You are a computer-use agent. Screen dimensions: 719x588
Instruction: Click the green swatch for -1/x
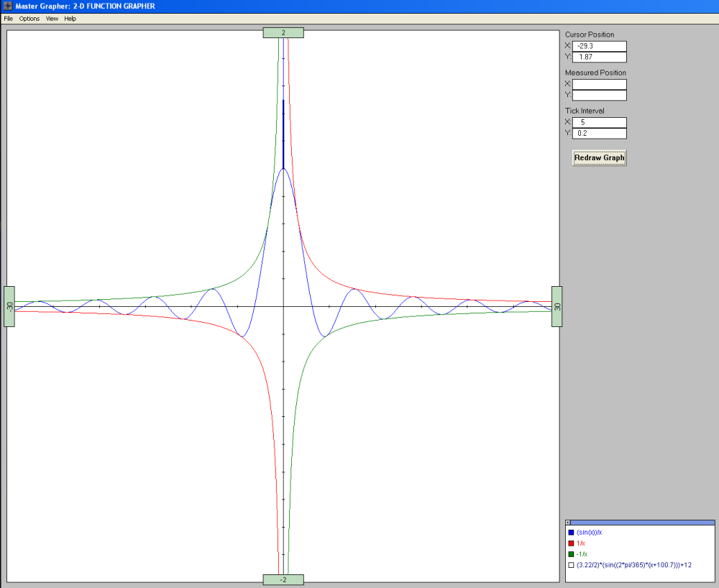pos(571,554)
